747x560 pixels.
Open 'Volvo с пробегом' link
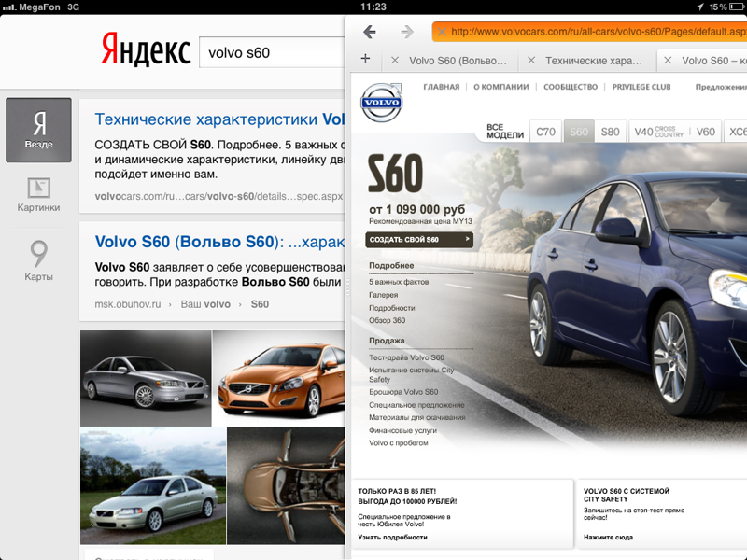point(399,442)
